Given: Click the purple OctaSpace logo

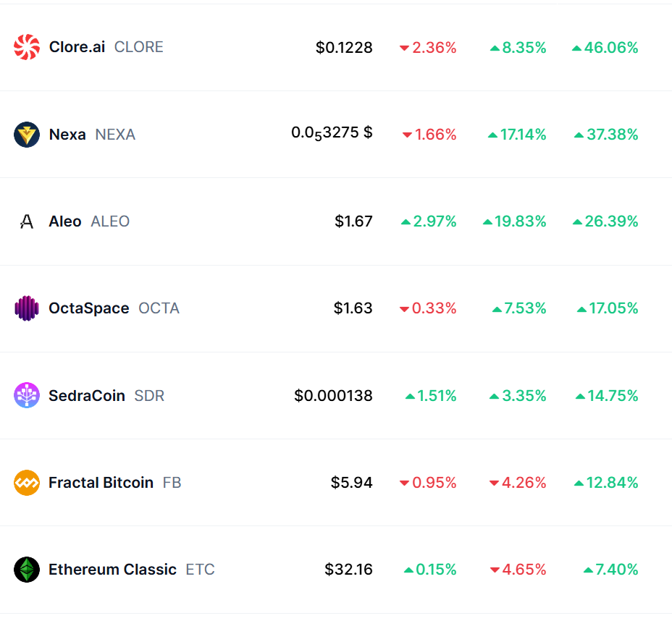Looking at the screenshot, I should (27, 308).
